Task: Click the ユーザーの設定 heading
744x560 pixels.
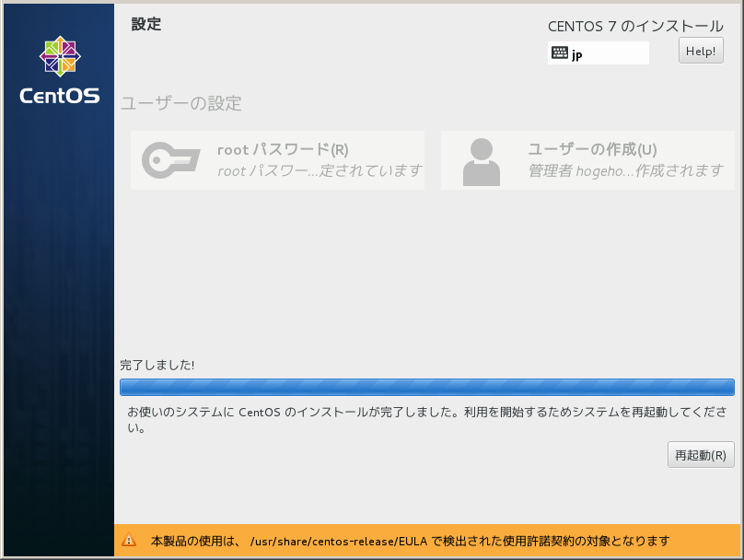Action: click(181, 103)
